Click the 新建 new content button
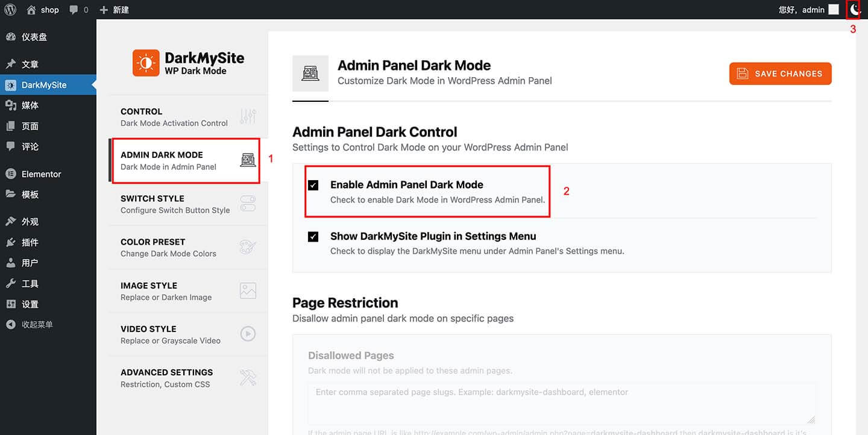The width and height of the screenshot is (868, 435). 114,10
